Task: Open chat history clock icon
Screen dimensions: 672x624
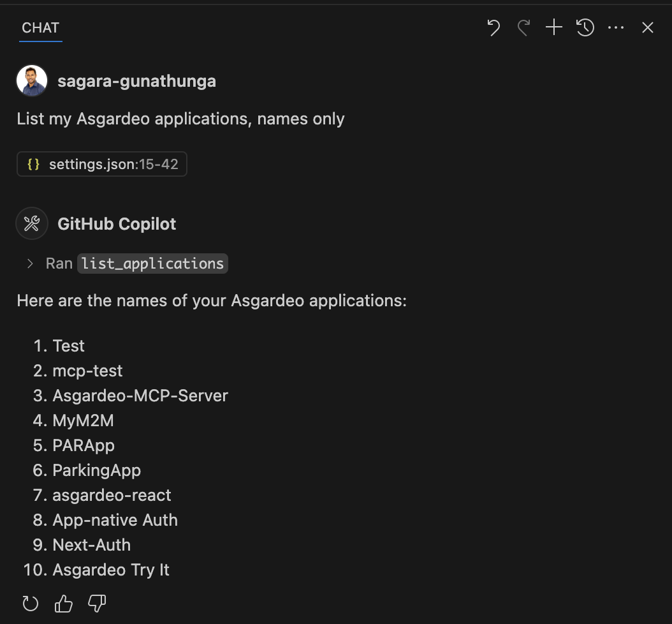Action: click(x=585, y=27)
